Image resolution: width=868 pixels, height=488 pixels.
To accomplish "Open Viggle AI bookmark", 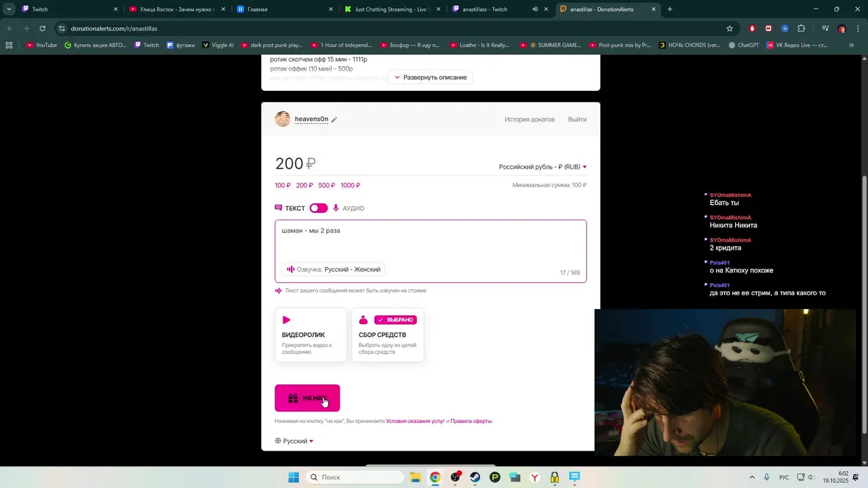I will click(218, 45).
